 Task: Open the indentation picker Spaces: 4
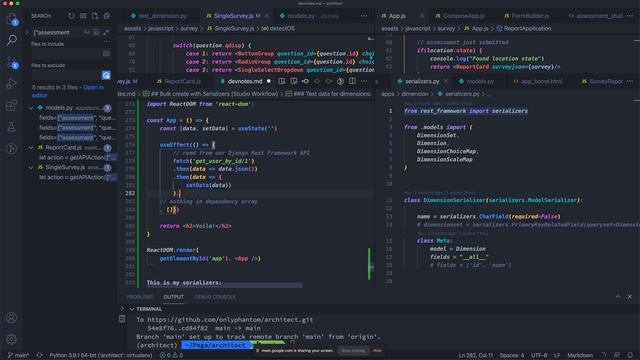click(x=512, y=355)
